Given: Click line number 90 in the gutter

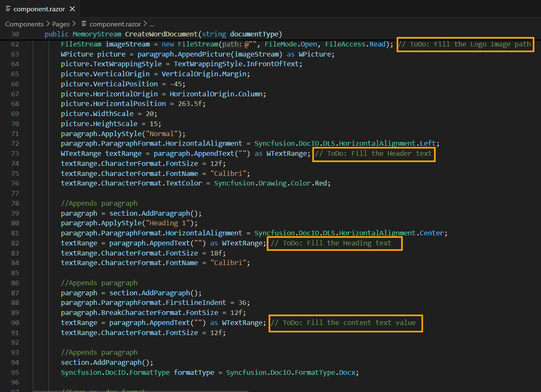Looking at the screenshot, I should (15, 322).
